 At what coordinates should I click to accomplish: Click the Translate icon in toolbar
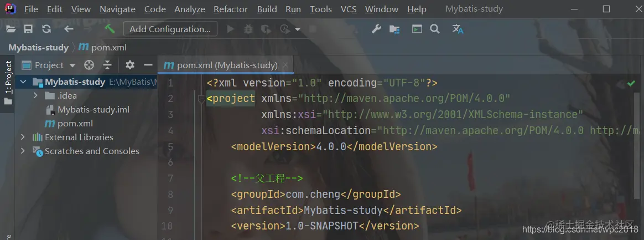458,29
